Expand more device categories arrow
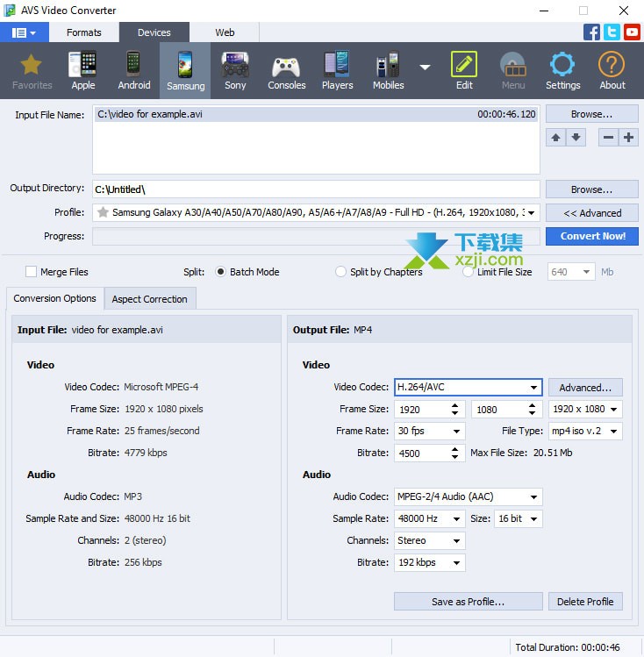 coord(426,67)
